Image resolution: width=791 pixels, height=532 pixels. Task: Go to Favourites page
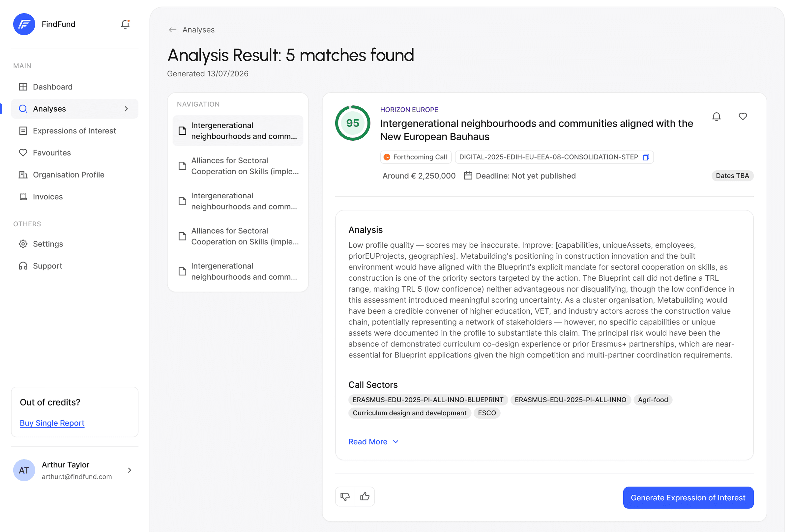point(75,153)
